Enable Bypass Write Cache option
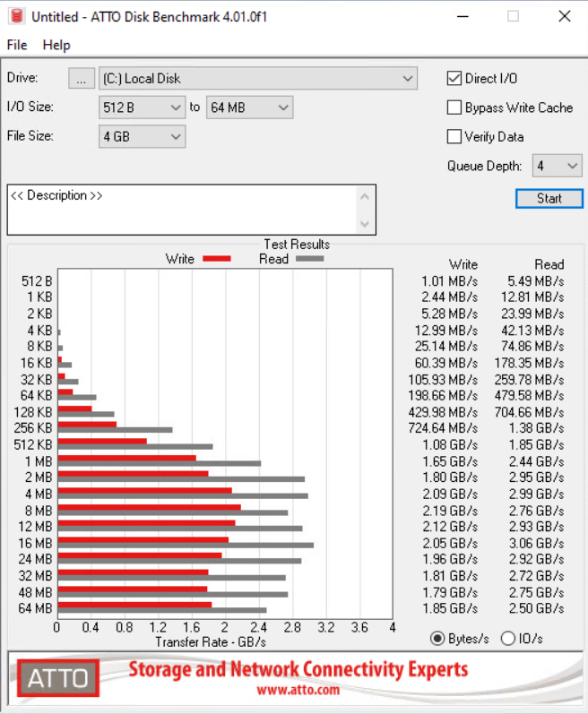The image size is (588, 714). (x=454, y=108)
